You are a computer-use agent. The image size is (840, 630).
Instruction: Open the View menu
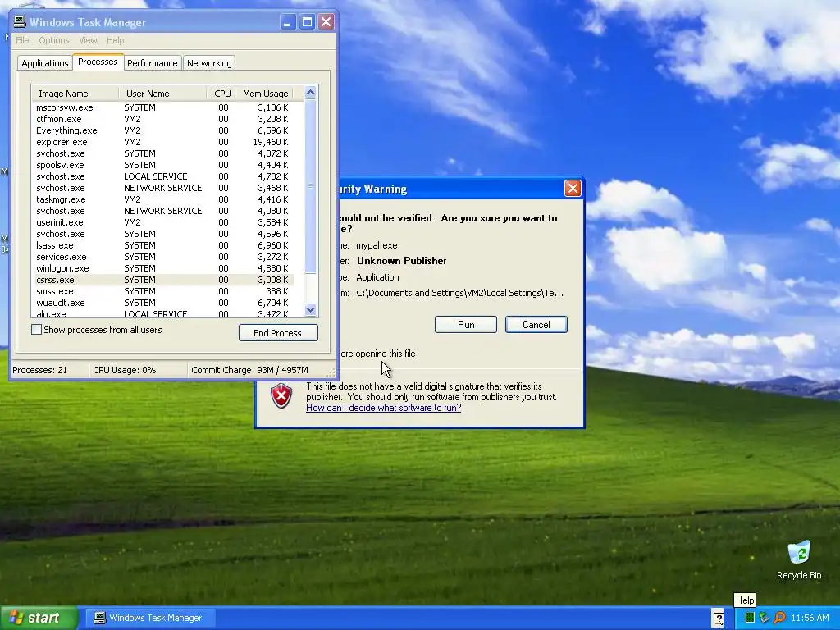click(x=88, y=40)
